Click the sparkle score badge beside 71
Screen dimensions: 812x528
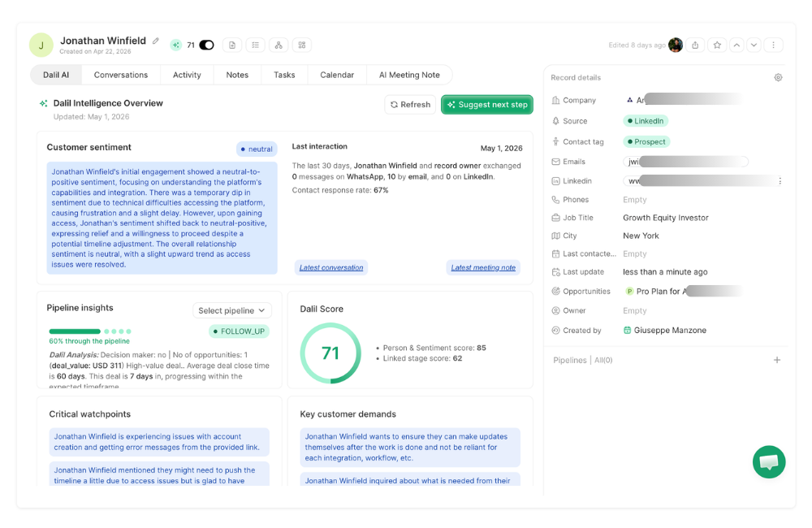(x=176, y=45)
